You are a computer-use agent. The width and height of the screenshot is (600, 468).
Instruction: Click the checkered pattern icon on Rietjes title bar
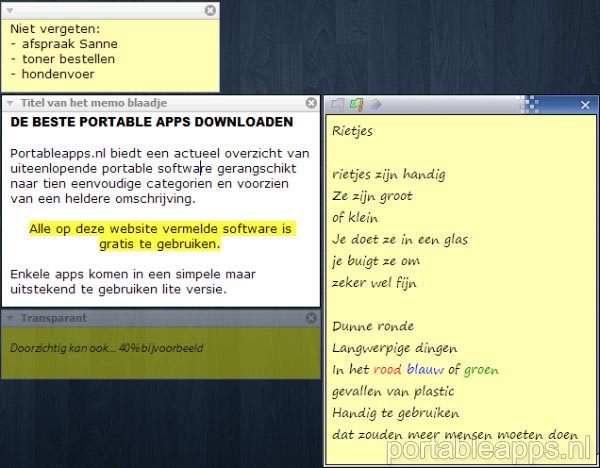[x=532, y=104]
